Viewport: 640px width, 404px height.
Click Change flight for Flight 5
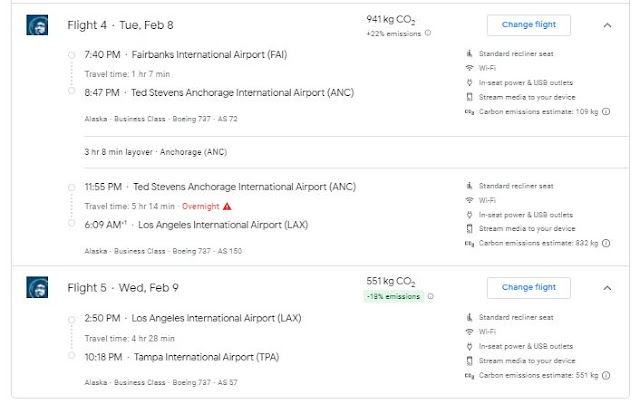point(529,288)
